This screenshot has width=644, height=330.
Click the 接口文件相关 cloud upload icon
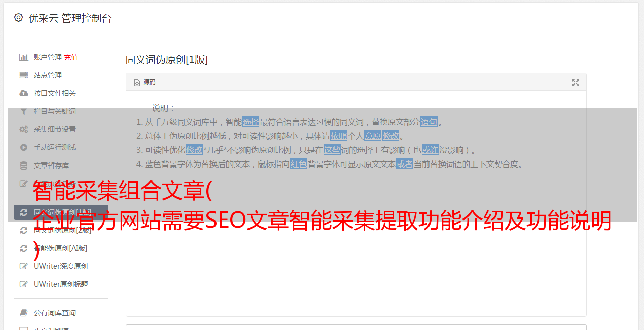(x=23, y=93)
